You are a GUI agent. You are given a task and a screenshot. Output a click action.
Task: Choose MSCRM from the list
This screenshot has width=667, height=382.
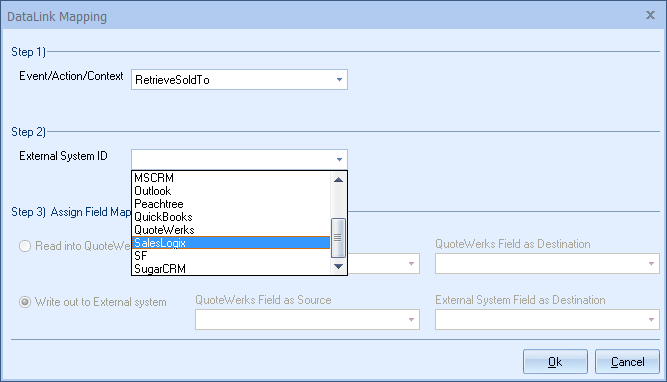pos(231,178)
